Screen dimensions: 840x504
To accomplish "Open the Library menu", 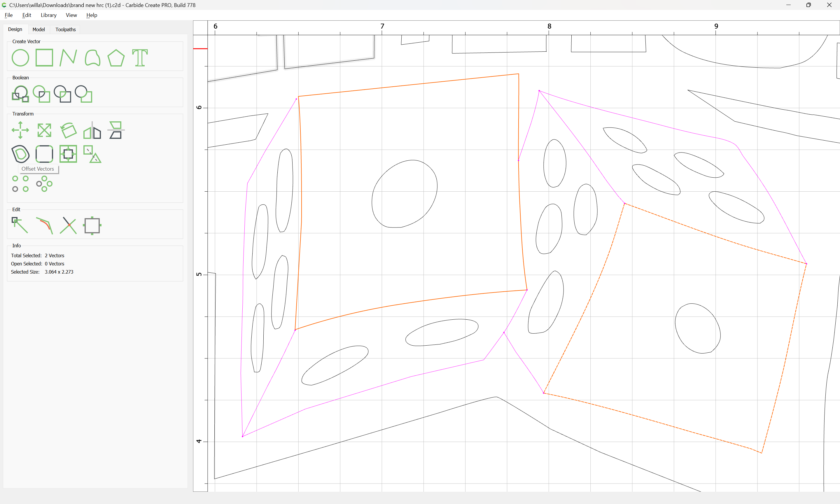I will click(x=48, y=15).
